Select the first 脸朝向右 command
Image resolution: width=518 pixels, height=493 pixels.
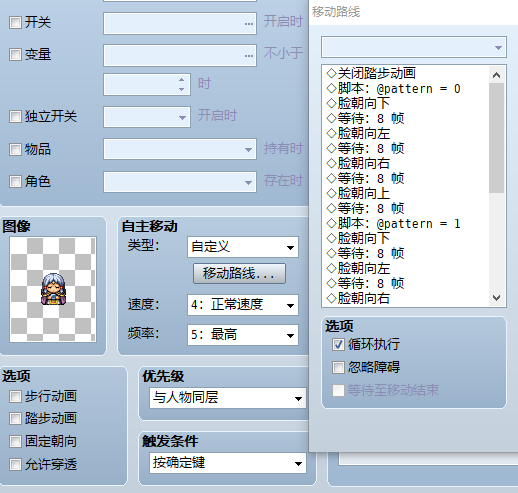pos(358,163)
